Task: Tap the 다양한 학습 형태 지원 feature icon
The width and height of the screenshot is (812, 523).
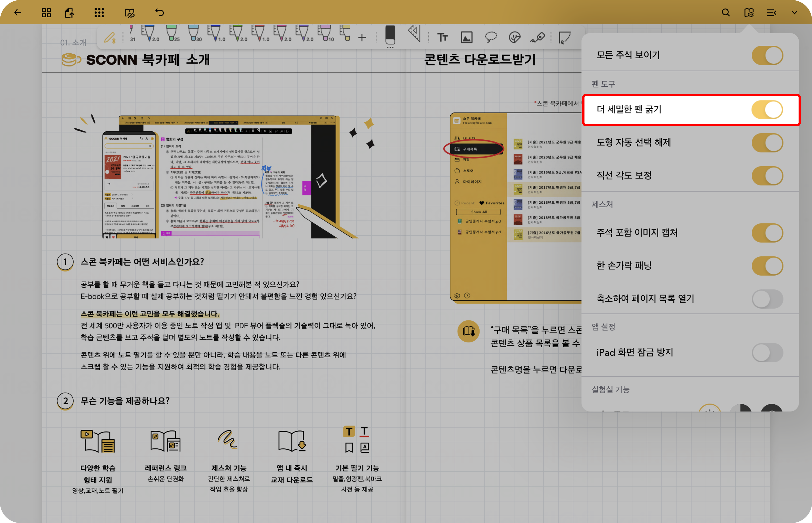Action: tap(98, 441)
